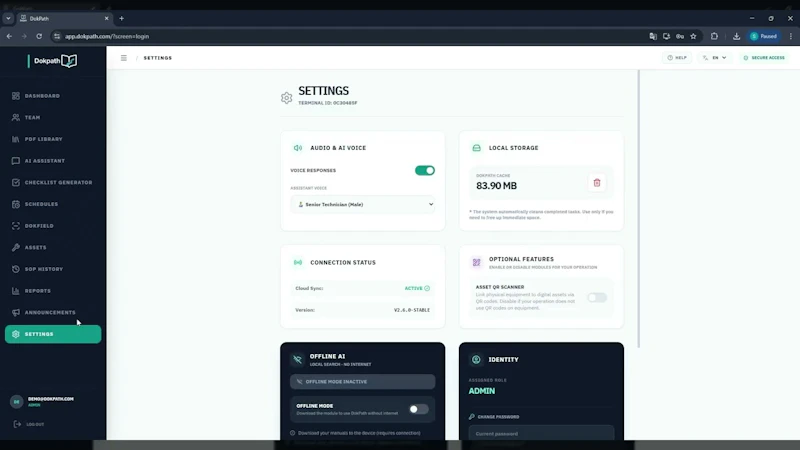
Task: Click the address bar URL
Action: click(107, 36)
